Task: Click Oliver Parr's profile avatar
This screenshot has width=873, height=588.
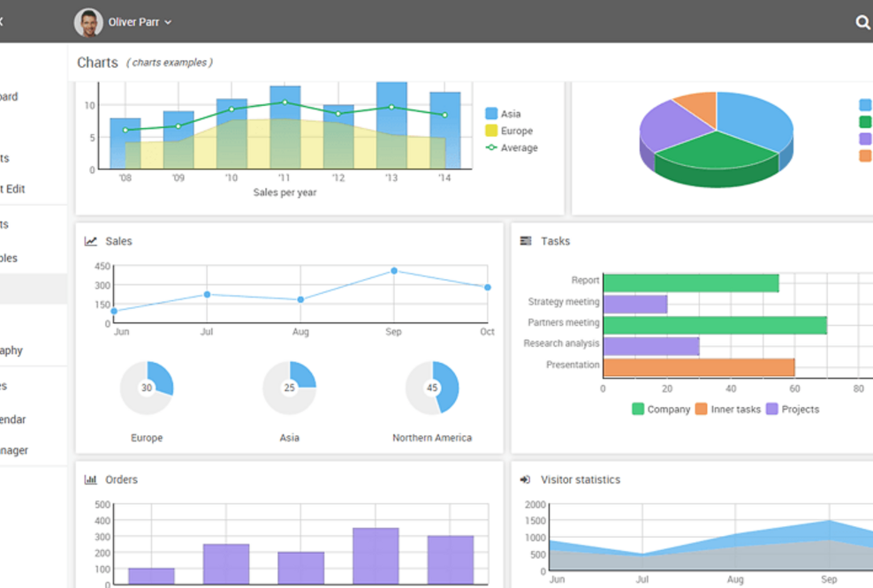Action: [x=87, y=22]
